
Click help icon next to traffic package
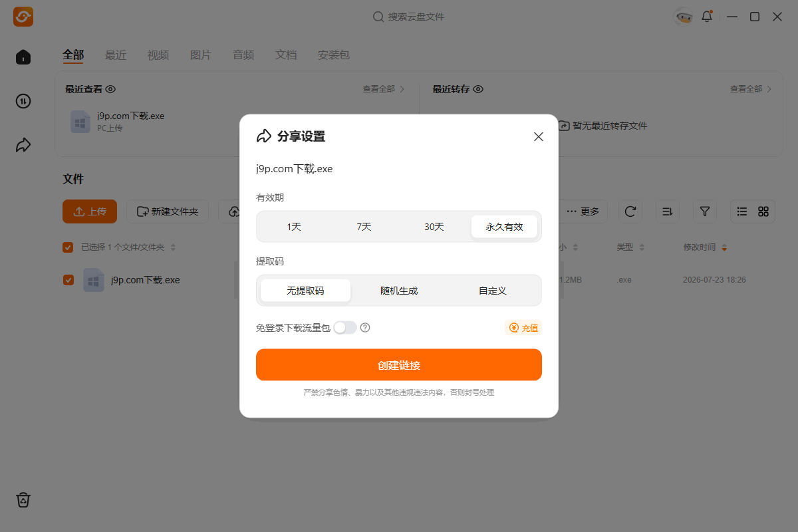(x=365, y=327)
